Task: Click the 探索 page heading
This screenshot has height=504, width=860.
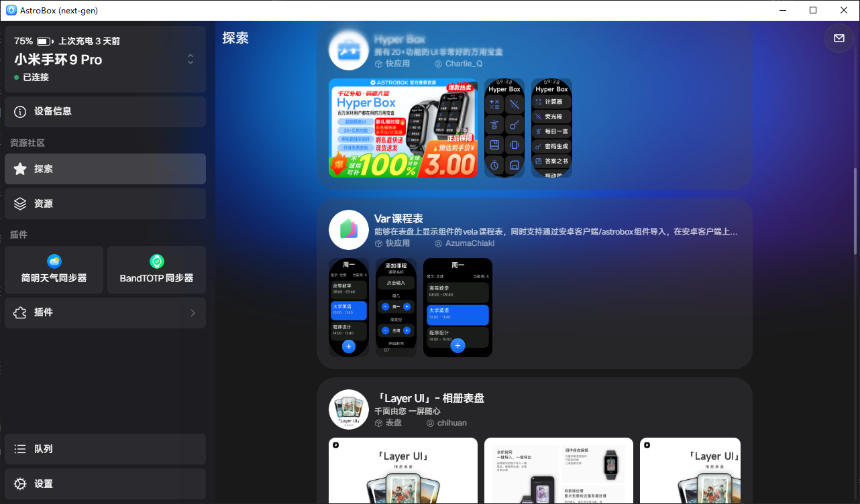Action: click(235, 38)
